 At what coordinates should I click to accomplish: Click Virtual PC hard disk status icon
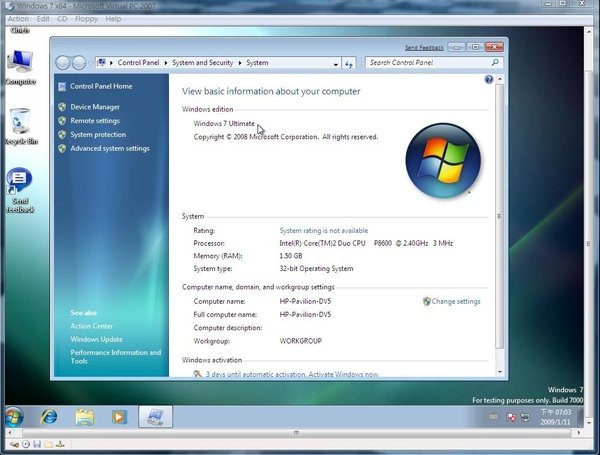[x=15, y=444]
